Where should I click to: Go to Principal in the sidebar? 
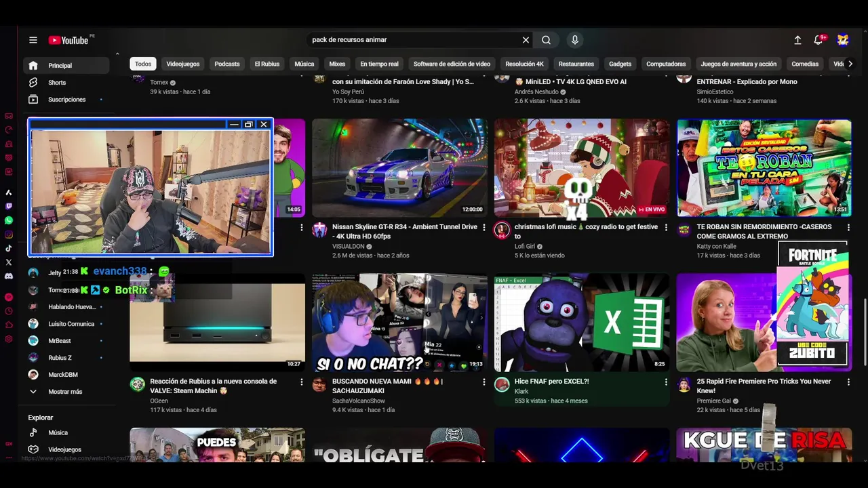click(66, 66)
